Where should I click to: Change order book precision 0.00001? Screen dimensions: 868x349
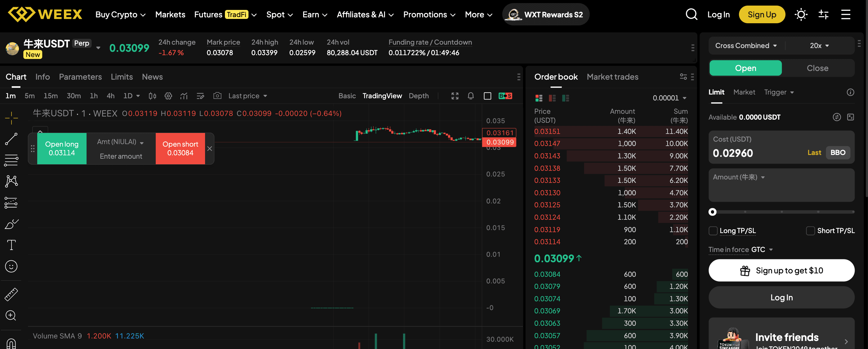click(669, 98)
